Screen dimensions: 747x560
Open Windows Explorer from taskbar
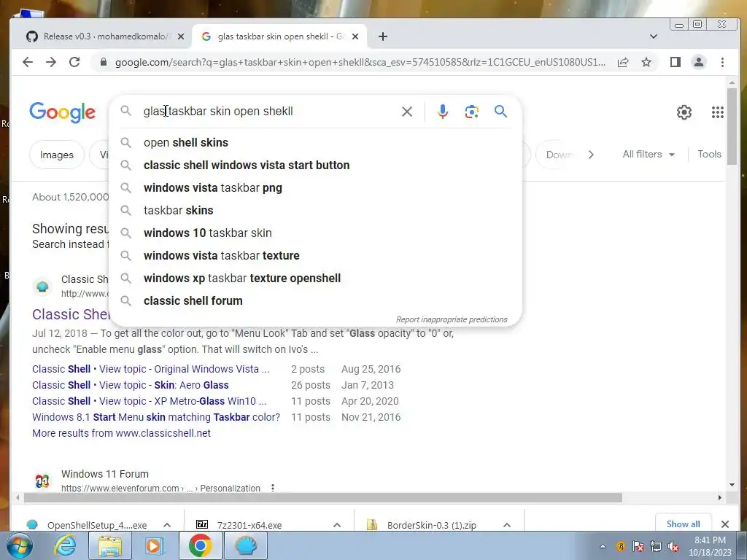click(x=110, y=545)
